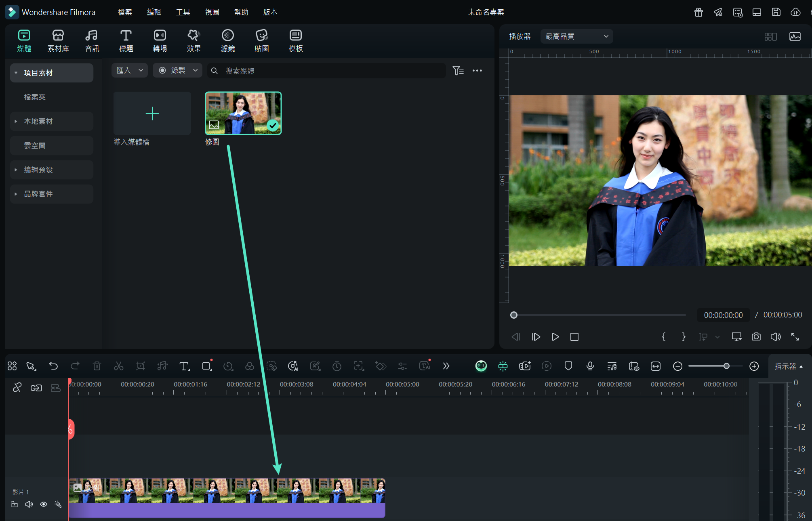Open the 素材庫 stock library tab
Image resolution: width=812 pixels, height=521 pixels.
(58, 41)
